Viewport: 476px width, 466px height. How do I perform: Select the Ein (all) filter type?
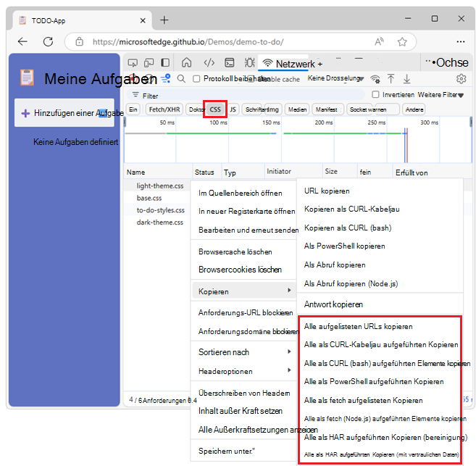(x=133, y=109)
